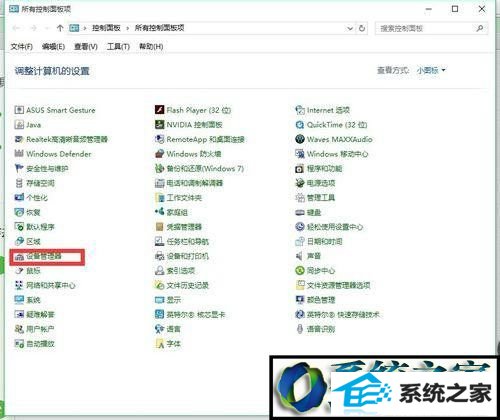Screen dimensions: 500x420
Task: Open the 工具(T) menu
Action: 118,47
